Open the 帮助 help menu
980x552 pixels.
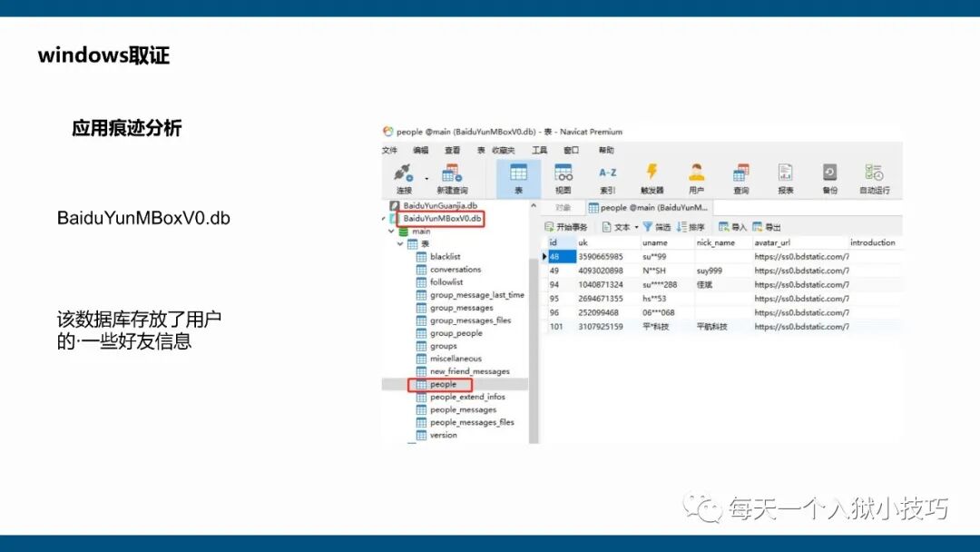tap(605, 150)
